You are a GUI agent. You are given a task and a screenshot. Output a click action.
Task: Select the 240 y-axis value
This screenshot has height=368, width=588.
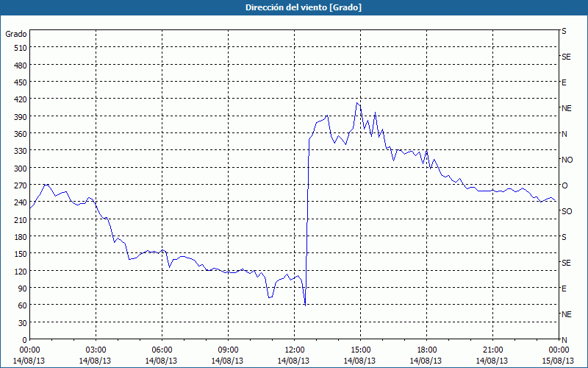click(x=21, y=203)
